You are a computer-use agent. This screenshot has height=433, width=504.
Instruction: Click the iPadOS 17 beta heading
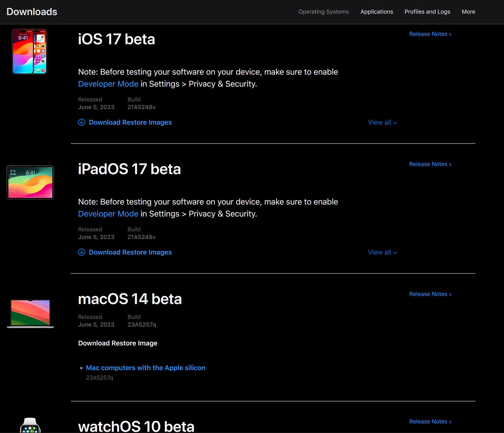(129, 169)
